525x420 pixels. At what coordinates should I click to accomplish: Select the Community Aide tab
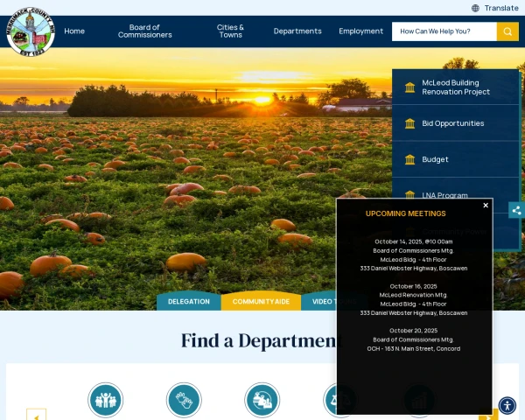pyautogui.click(x=261, y=301)
